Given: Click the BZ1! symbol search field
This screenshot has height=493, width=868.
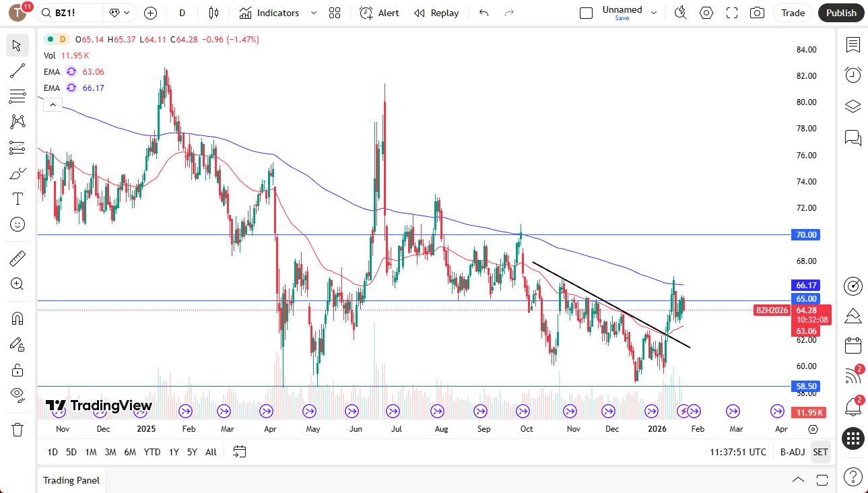Looking at the screenshot, I should [70, 13].
